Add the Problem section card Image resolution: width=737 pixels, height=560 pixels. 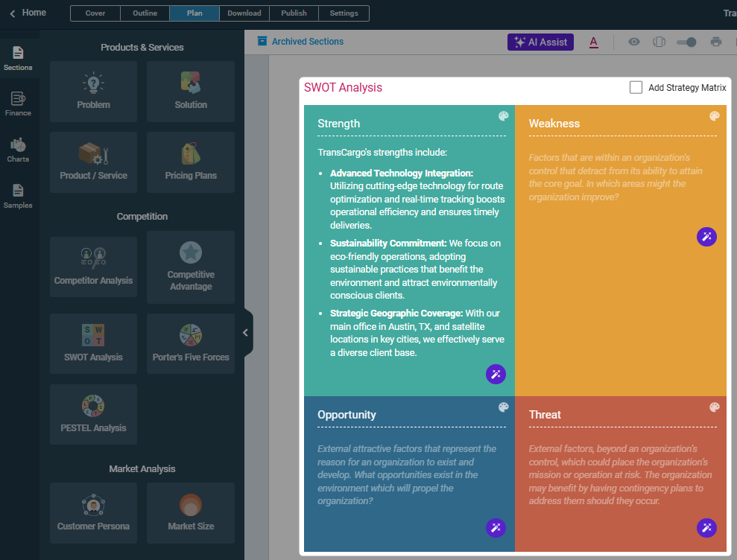pyautogui.click(x=94, y=92)
